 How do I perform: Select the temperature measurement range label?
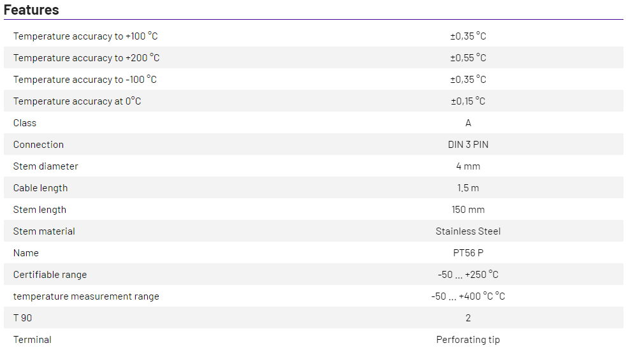coord(86,296)
